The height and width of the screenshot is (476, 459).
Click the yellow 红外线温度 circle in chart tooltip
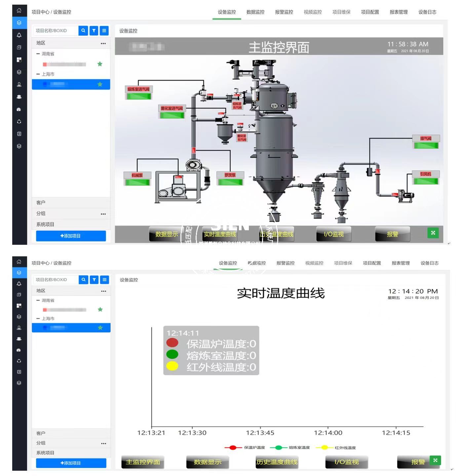172,366
